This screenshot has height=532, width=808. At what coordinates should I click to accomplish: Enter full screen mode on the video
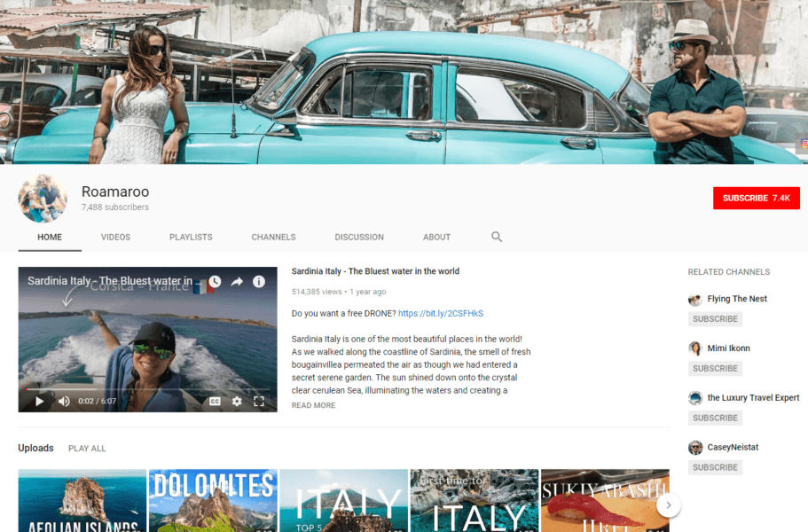[x=259, y=401]
